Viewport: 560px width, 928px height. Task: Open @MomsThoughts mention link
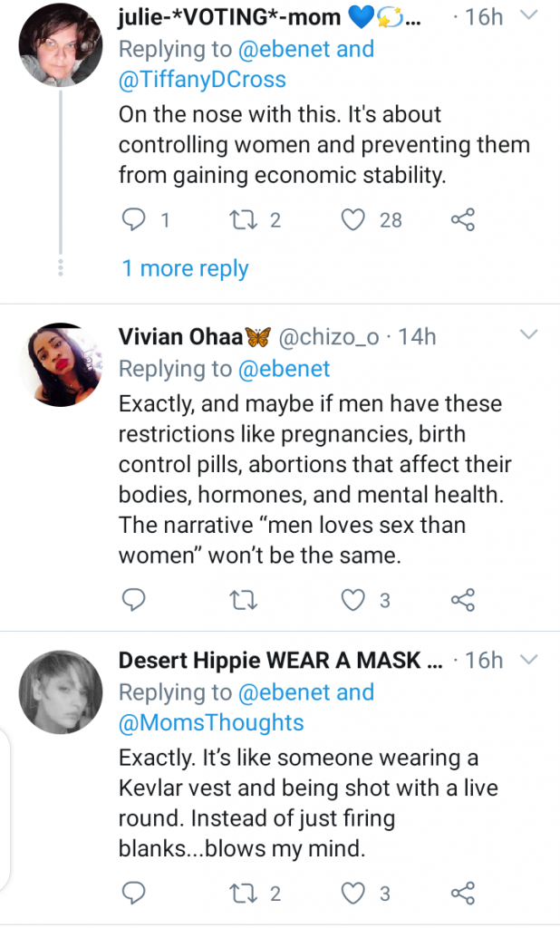[x=211, y=721]
